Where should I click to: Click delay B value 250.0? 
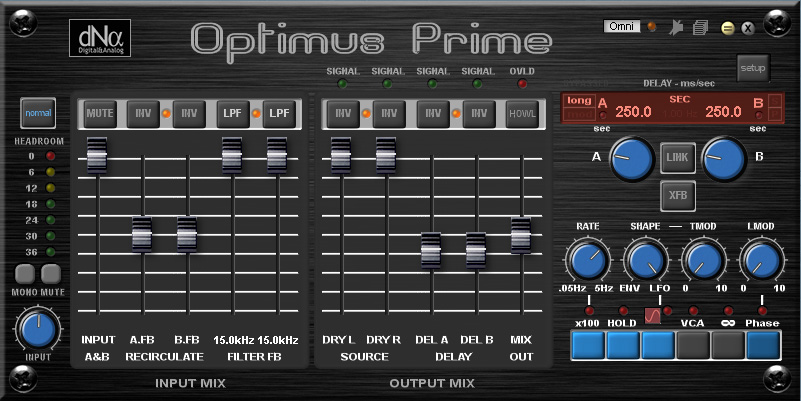723,112
